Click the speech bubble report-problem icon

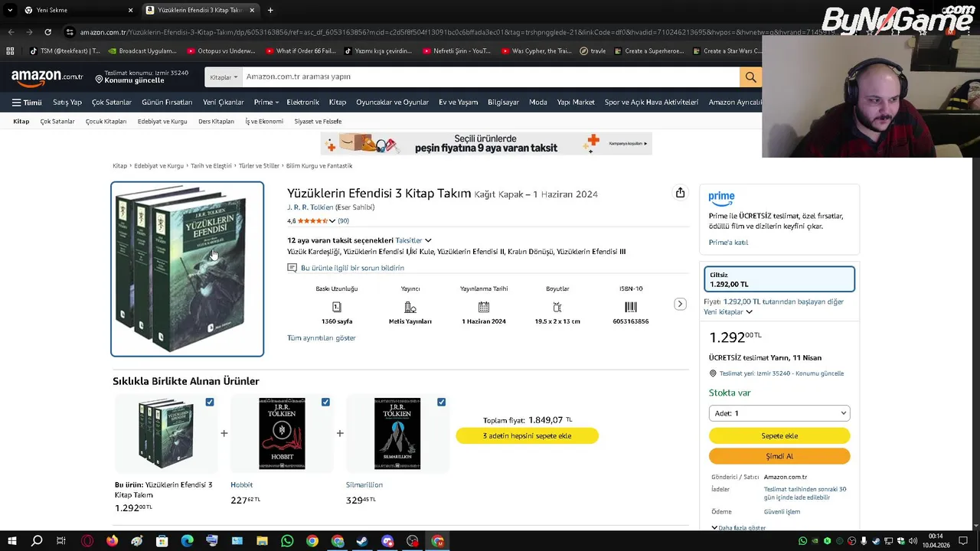(292, 268)
